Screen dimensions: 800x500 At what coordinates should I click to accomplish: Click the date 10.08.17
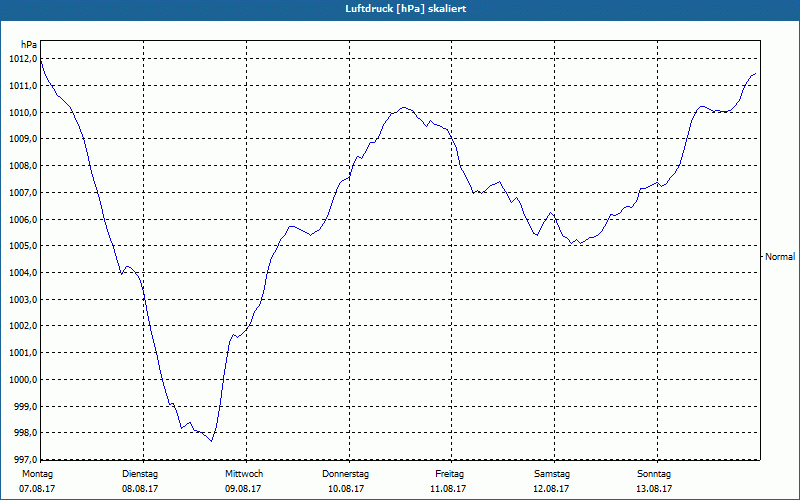(x=346, y=489)
